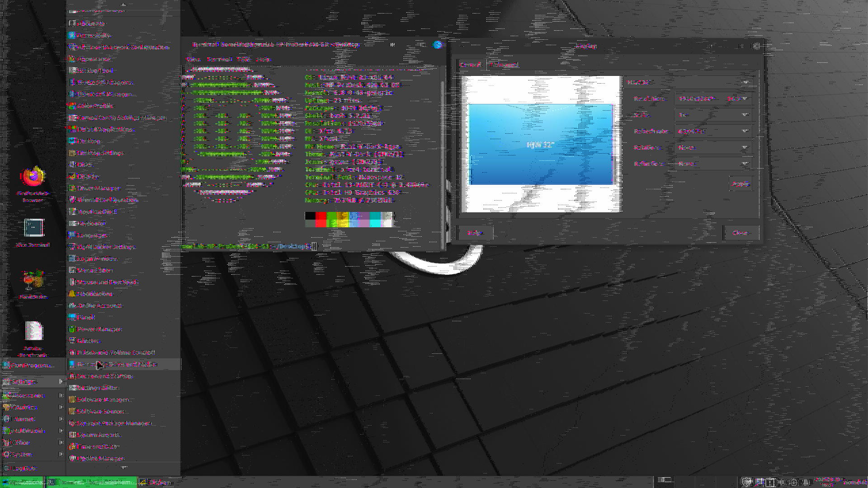
Task: Open Mouse and Touchpad settings
Action: click(123, 282)
